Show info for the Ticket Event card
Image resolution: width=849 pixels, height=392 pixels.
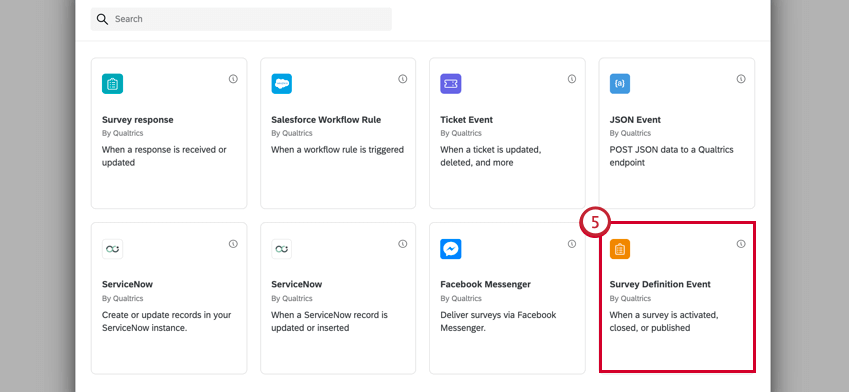coord(572,79)
